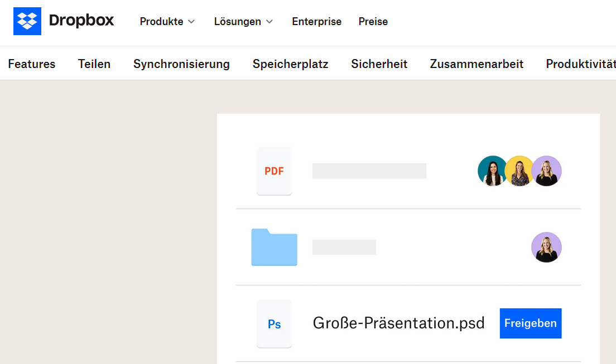This screenshot has height=364, width=616.
Task: Go to the Preise page
Action: [x=373, y=22]
